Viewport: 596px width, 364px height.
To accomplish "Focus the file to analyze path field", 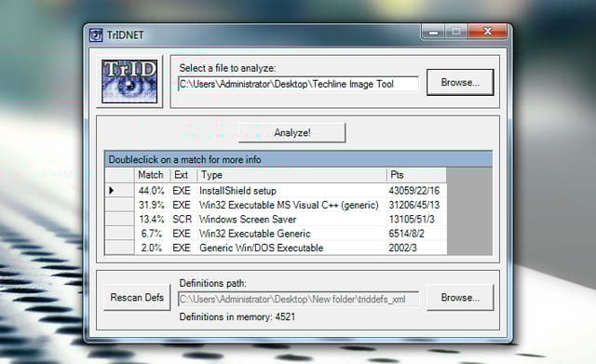I will click(298, 84).
